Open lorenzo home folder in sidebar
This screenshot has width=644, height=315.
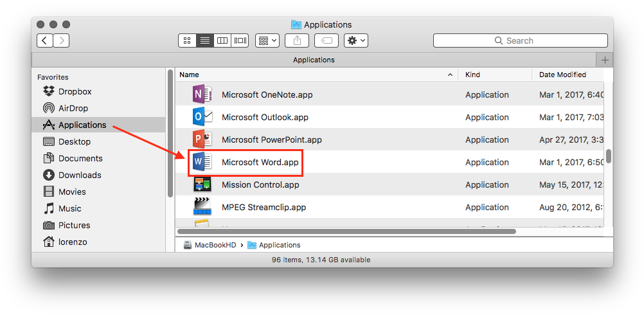(x=98, y=242)
